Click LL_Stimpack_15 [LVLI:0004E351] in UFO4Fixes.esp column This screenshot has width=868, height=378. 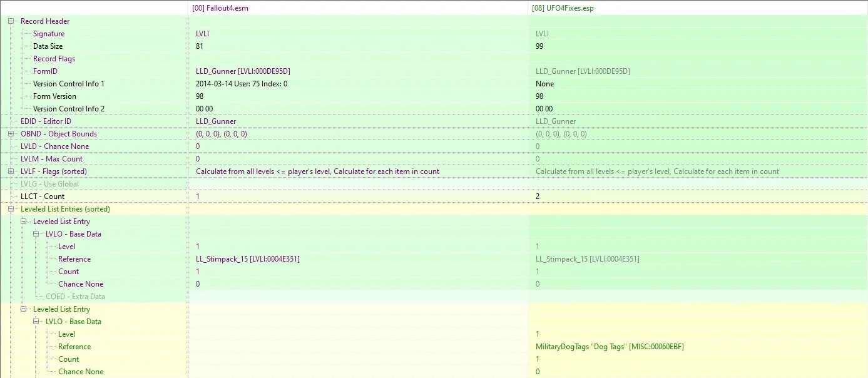click(587, 259)
